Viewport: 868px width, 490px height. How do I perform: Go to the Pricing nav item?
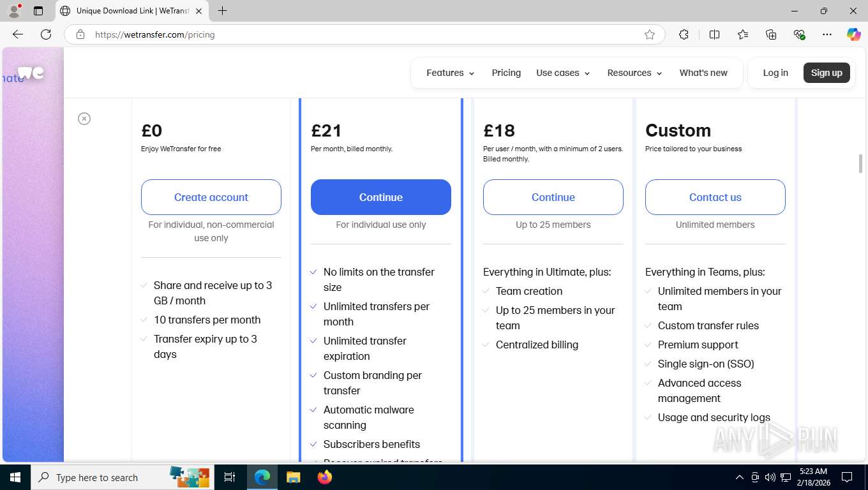coord(506,73)
